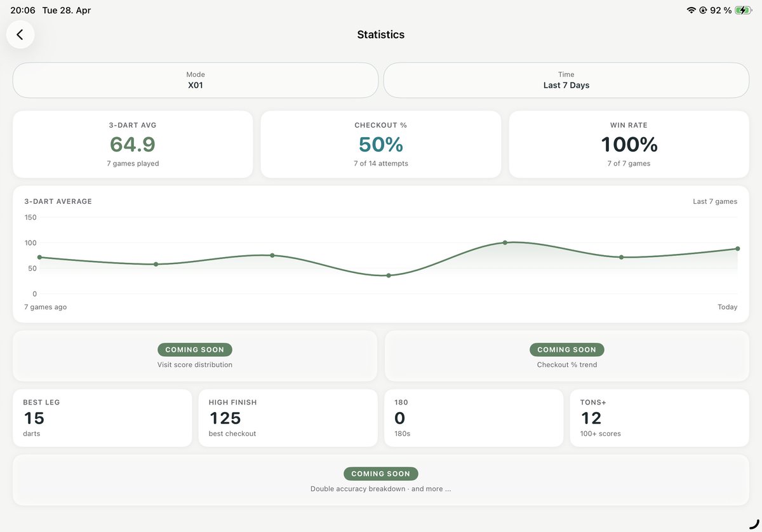Go back with the arrow button

pyautogui.click(x=20, y=35)
